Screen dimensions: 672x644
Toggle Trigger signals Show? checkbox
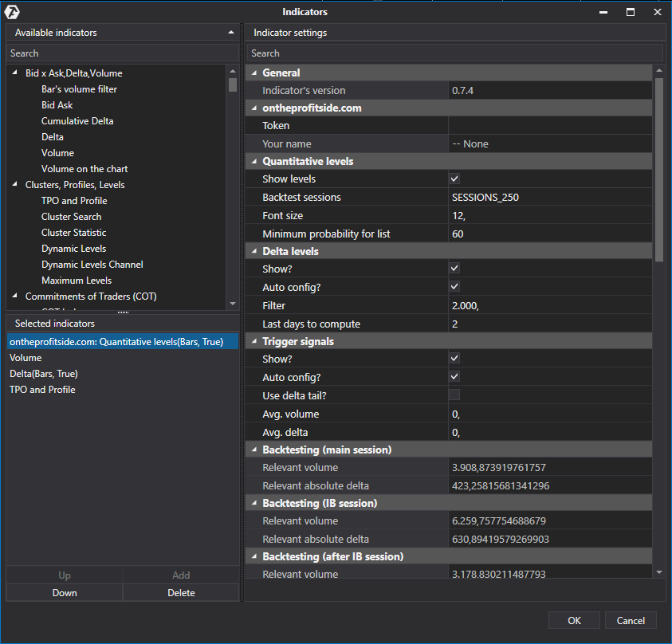pos(454,358)
